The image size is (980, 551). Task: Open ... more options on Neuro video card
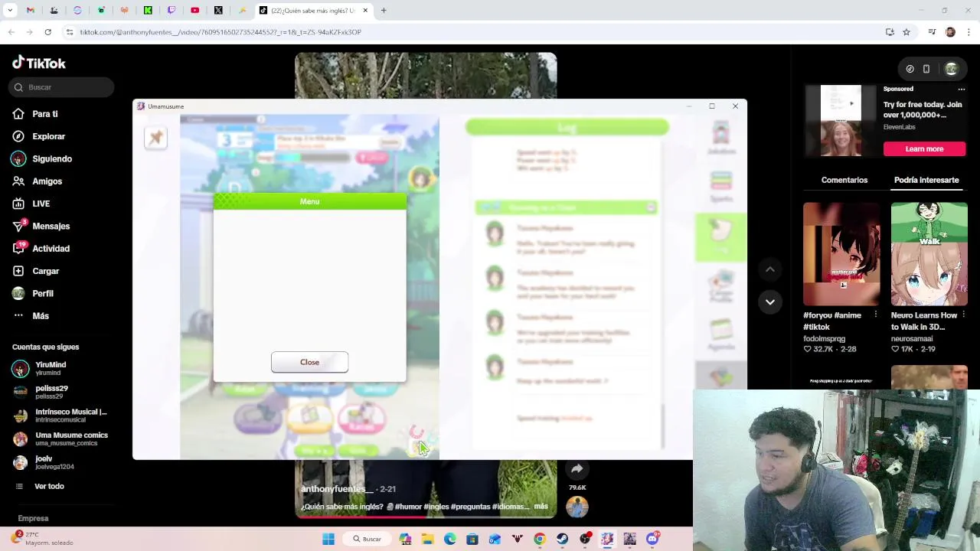point(963,315)
